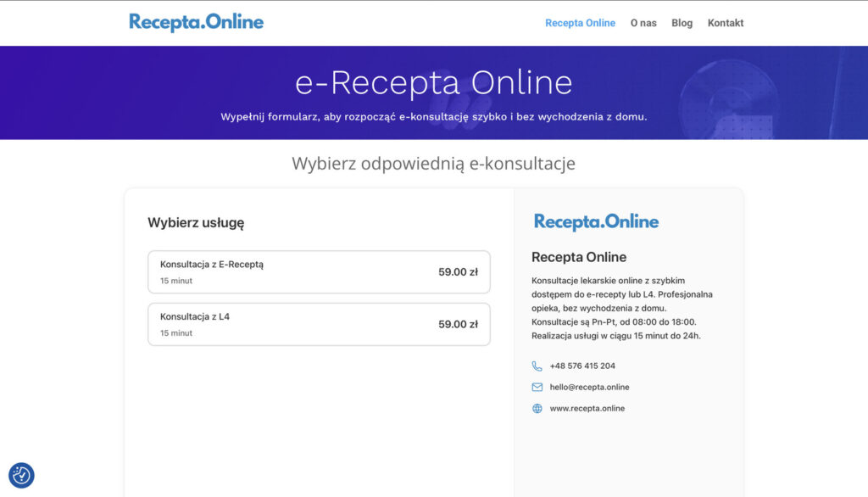This screenshot has width=868, height=497.
Task: Click the 59.00 zł price for L4
Action: [x=458, y=324]
